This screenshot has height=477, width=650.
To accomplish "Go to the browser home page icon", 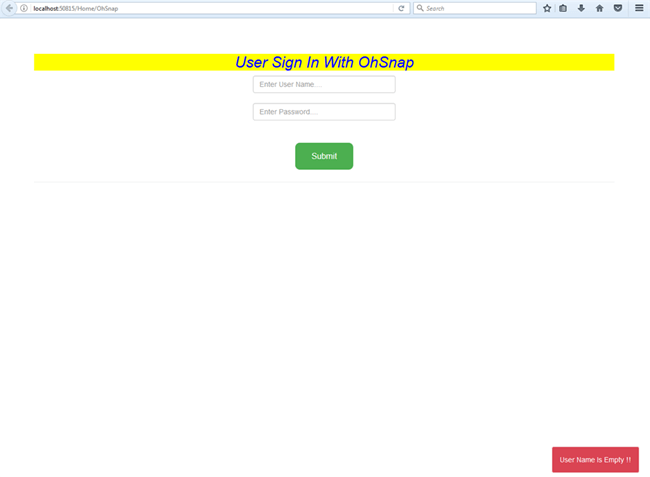I will [x=599, y=8].
